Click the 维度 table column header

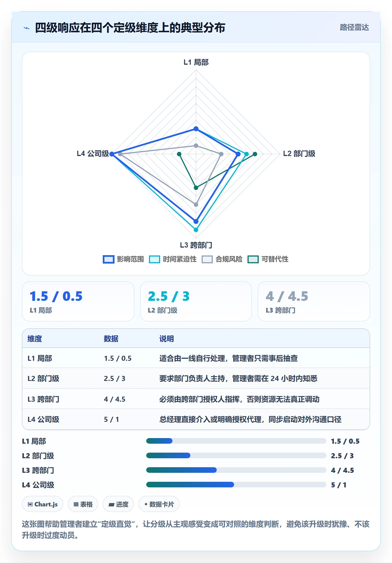coord(35,339)
